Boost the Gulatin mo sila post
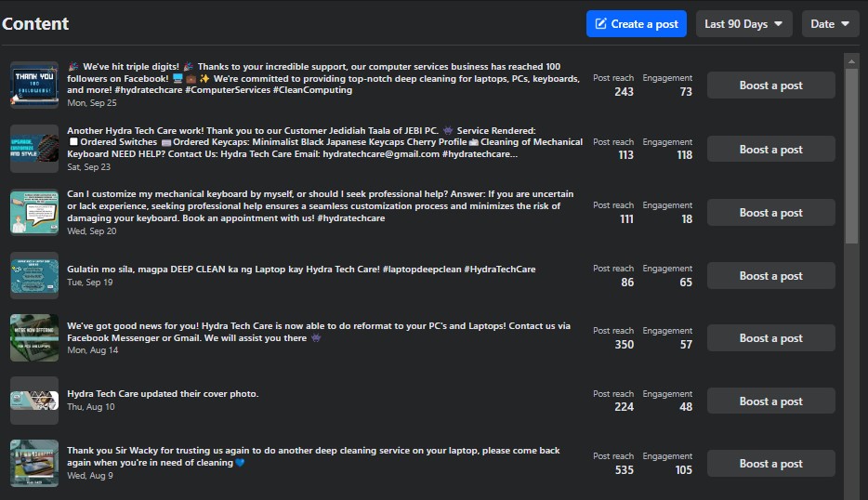 click(770, 276)
